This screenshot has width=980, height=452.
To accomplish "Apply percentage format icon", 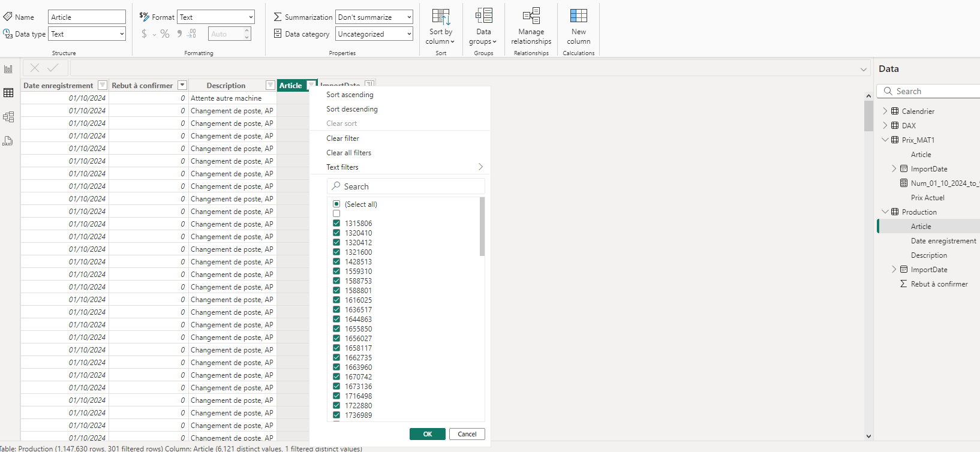I will (x=165, y=34).
